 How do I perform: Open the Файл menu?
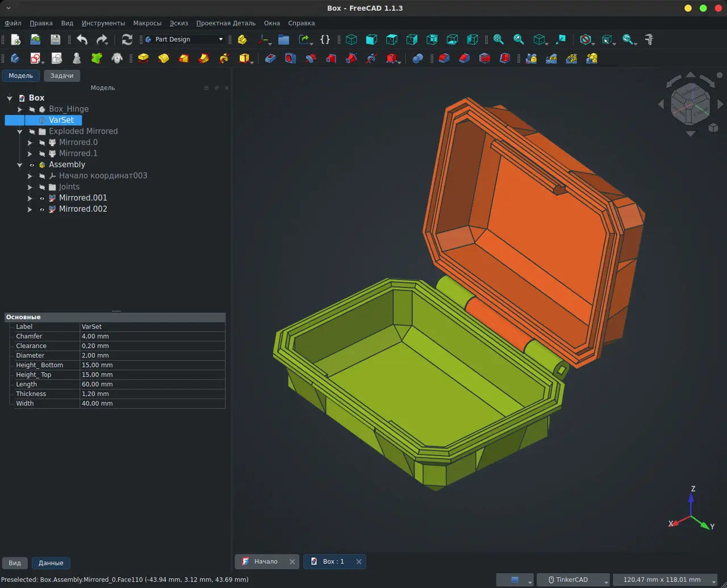coord(13,23)
